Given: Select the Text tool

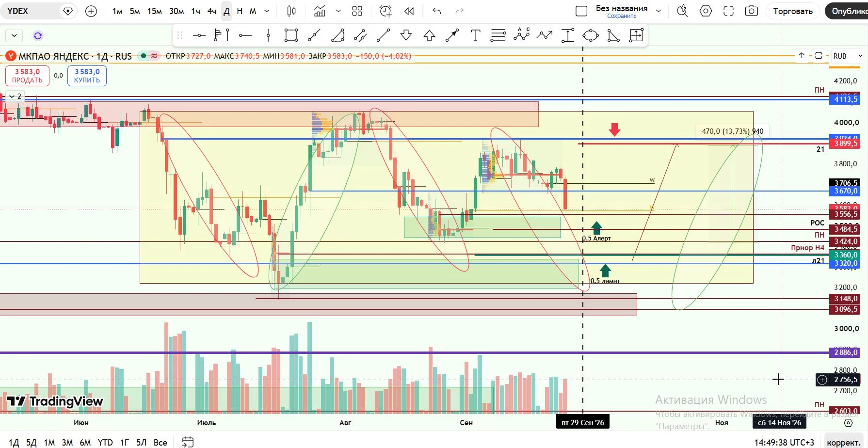Looking at the screenshot, I should tap(475, 35).
